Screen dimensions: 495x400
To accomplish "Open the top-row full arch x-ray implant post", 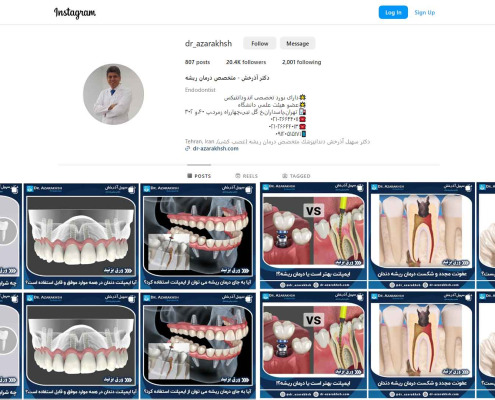I will 81,236.
